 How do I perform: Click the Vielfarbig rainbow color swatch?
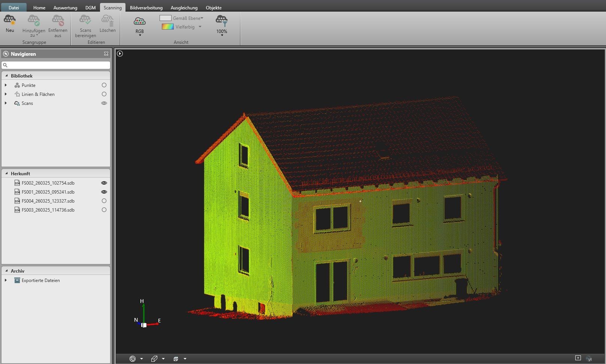pyautogui.click(x=167, y=27)
